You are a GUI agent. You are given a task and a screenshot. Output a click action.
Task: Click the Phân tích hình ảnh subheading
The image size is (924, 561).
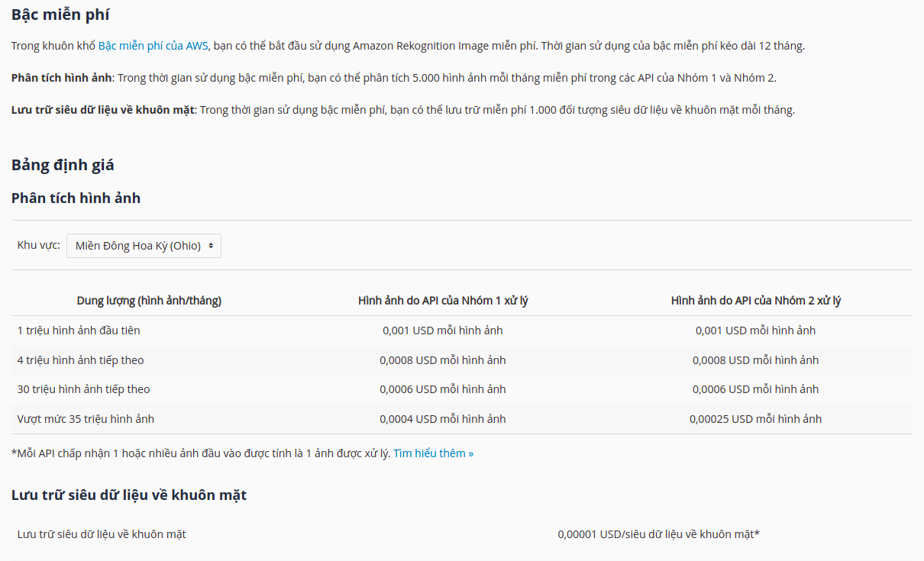point(76,198)
